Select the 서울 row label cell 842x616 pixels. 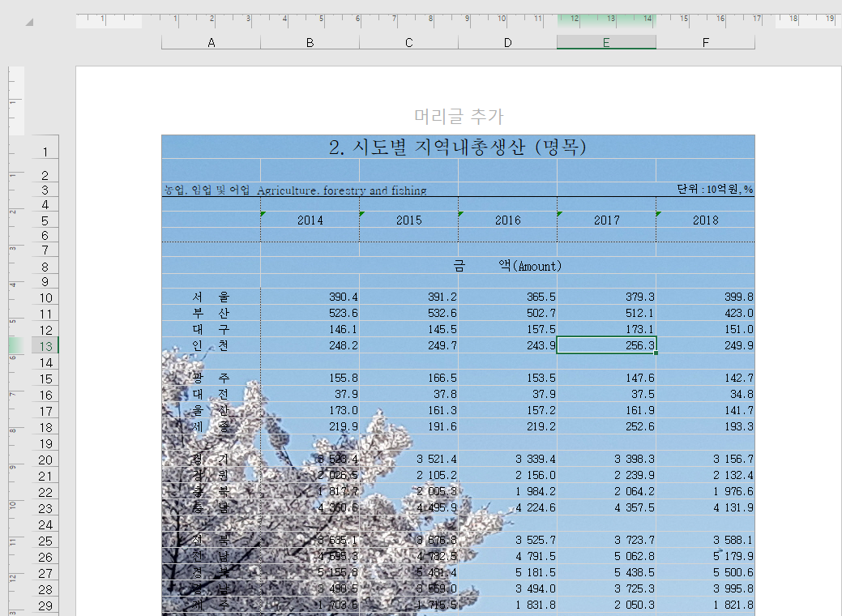point(211,297)
